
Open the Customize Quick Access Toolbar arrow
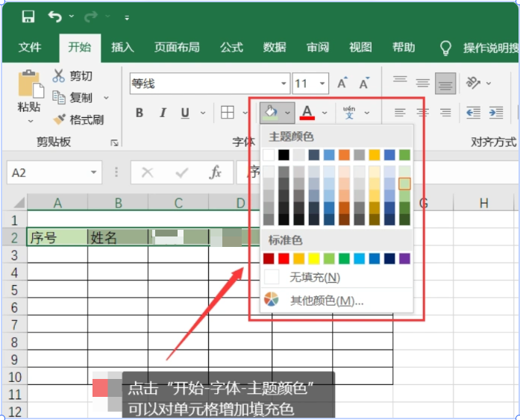[x=127, y=18]
